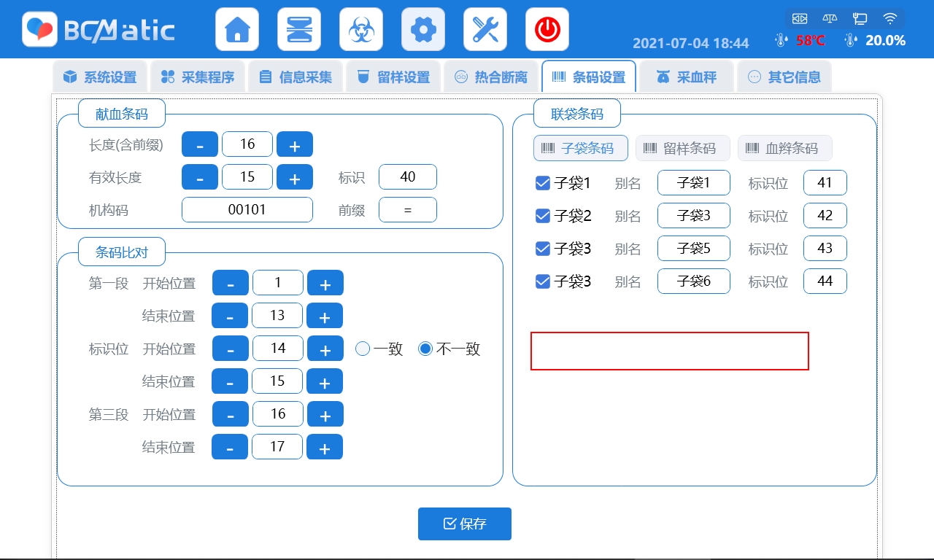Open the 留样设置 tab
Image resolution: width=934 pixels, height=560 pixels.
pos(393,77)
